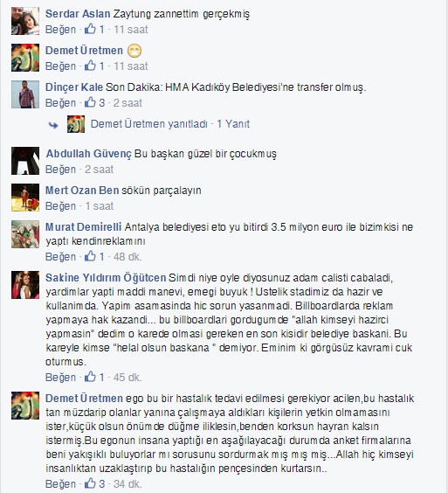Click the small avatar beside Demet Üretmen yanıtladı
Image resolution: width=448 pixels, height=493 pixels.
[x=76, y=124]
